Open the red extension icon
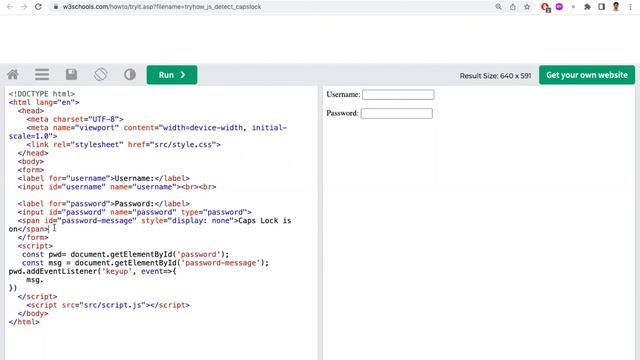The width and height of the screenshot is (640, 360). click(x=545, y=7)
